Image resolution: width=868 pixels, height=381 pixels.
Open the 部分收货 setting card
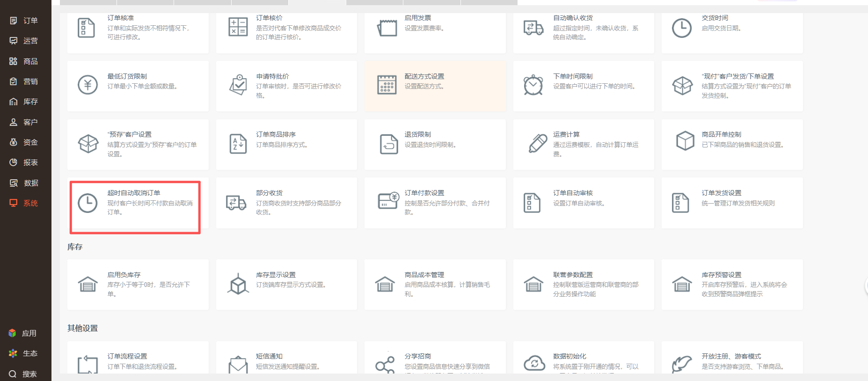click(x=286, y=203)
